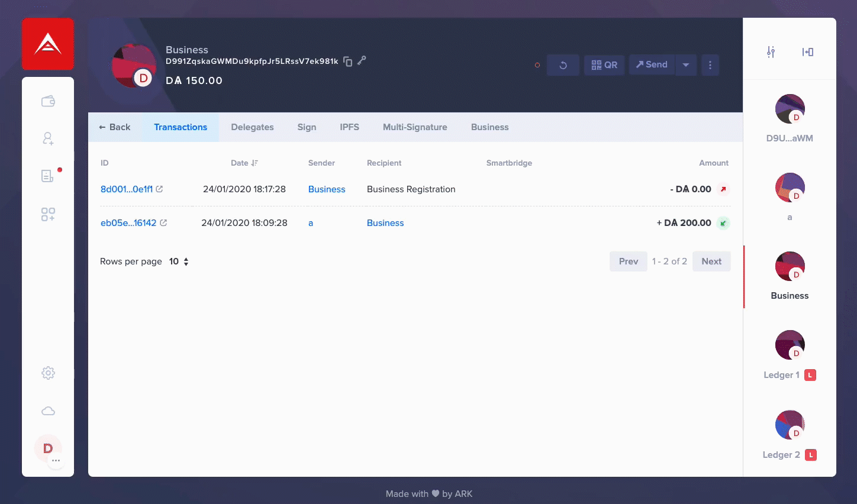
Task: Select wallet 'a' in the sidebar
Action: tap(790, 197)
